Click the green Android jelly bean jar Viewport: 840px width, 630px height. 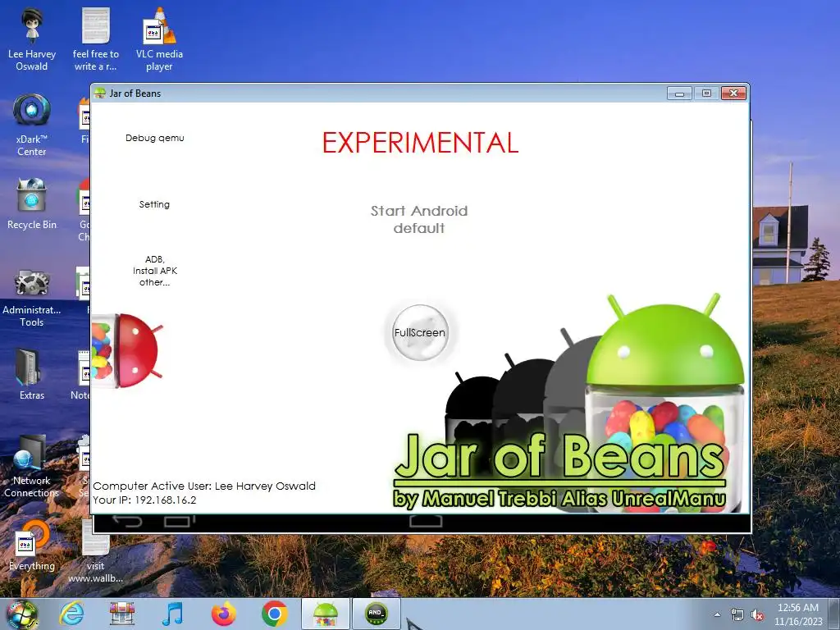point(664,402)
